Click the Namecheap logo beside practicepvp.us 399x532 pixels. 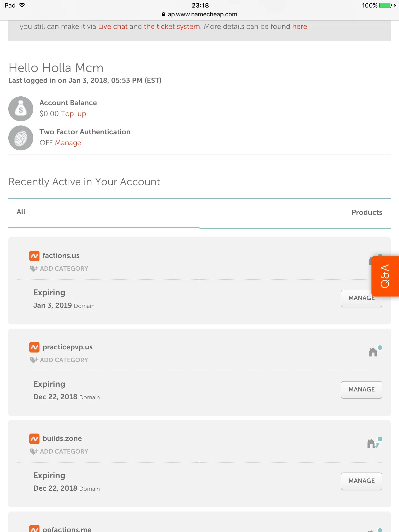pos(34,347)
